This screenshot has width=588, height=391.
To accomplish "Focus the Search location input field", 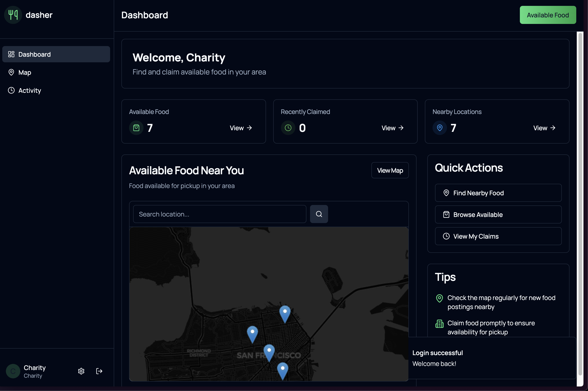I will (219, 214).
